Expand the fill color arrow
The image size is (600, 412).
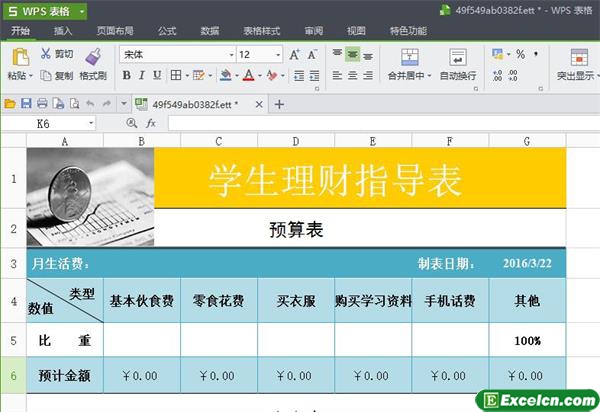(236, 76)
